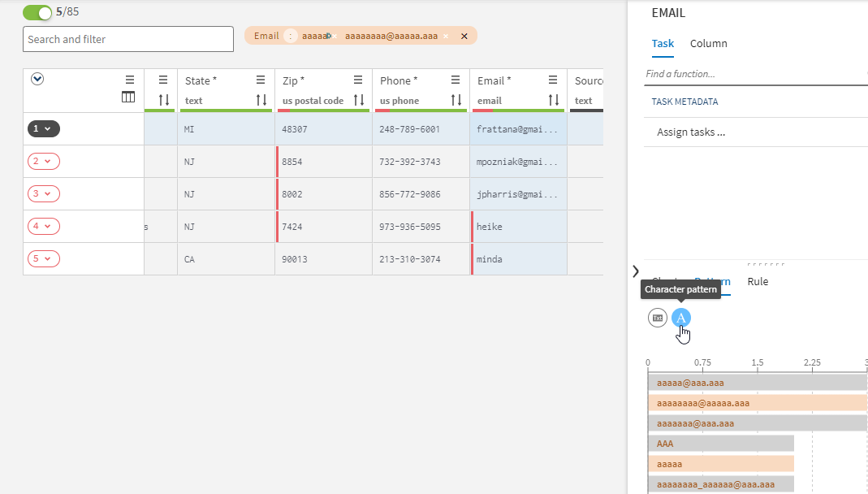Click email cell jpharris@gmai...
The image size is (868, 494).
(x=518, y=194)
